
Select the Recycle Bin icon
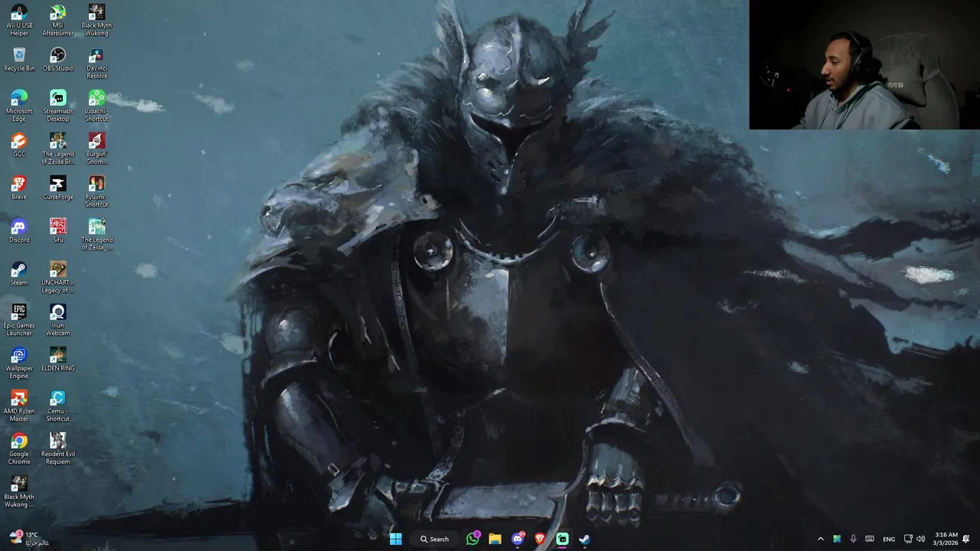pos(19,60)
